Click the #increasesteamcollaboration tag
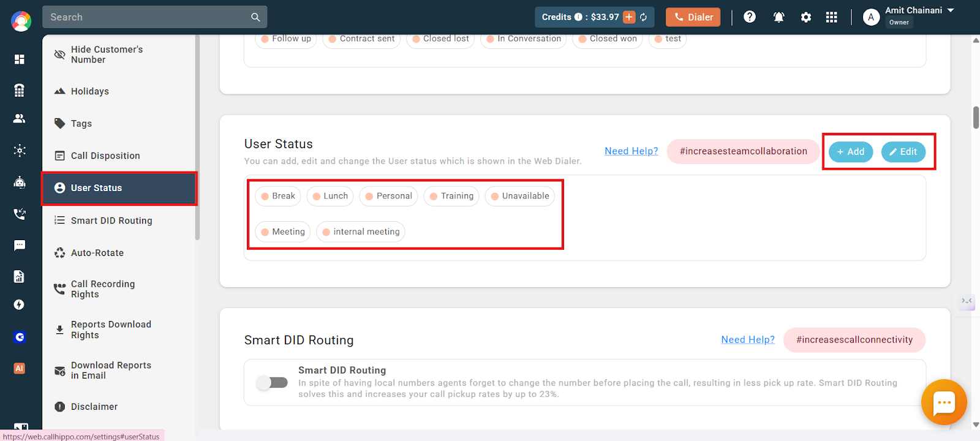Viewport: 980px width, 441px height. pos(743,151)
